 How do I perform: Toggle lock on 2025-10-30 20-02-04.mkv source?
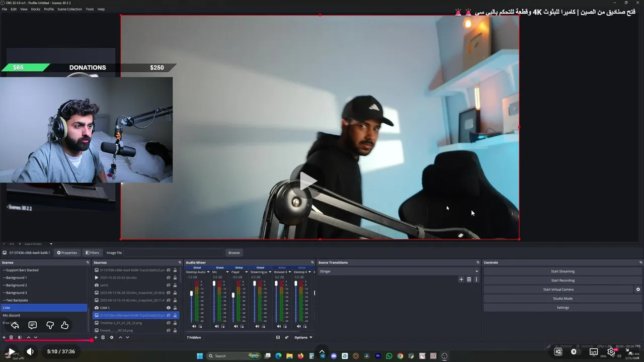[x=175, y=278]
